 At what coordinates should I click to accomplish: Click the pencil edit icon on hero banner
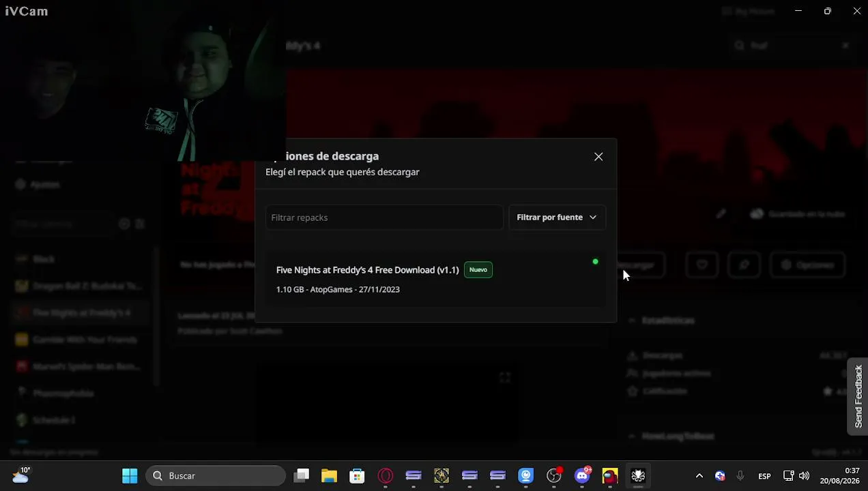(x=721, y=213)
